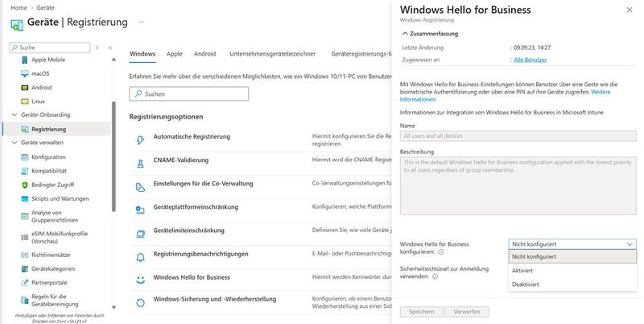The image size is (644, 324).
Task: Click the Verwerfen button
Action: 467,312
